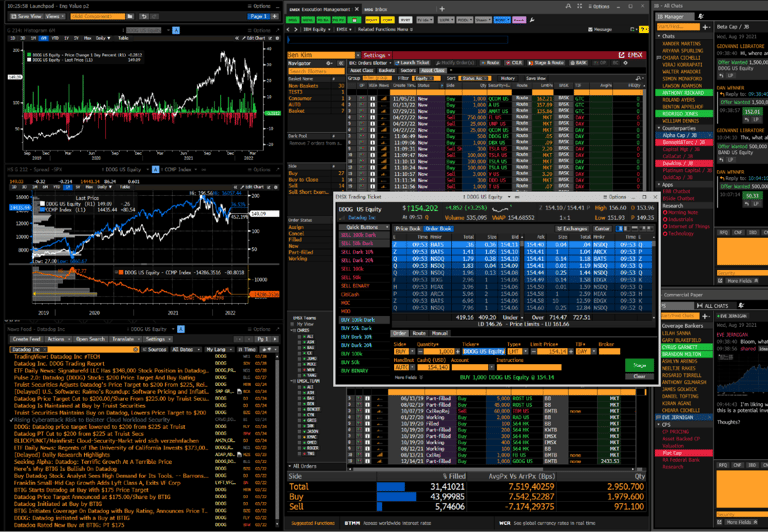The width and height of the screenshot is (768, 532).
Task: Click the green legend swatch for Price Change
Action: (29, 55)
